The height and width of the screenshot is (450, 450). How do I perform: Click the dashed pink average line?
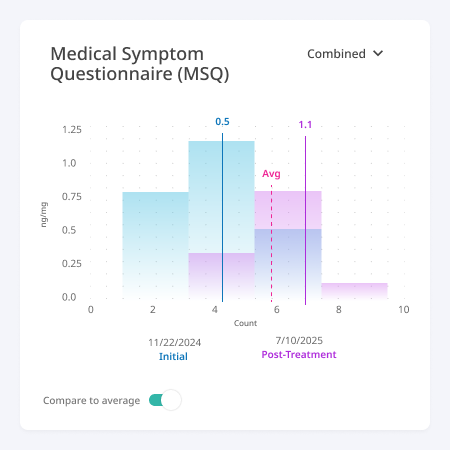point(271,243)
